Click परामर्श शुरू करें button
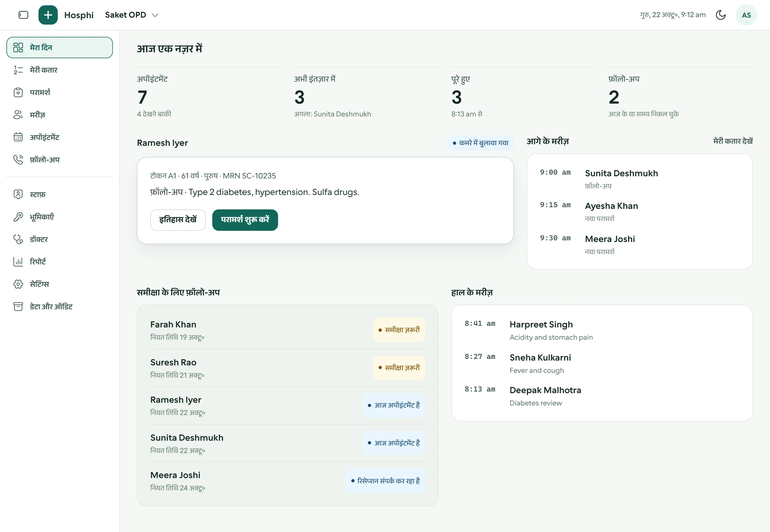This screenshot has height=532, width=770. 245,220
